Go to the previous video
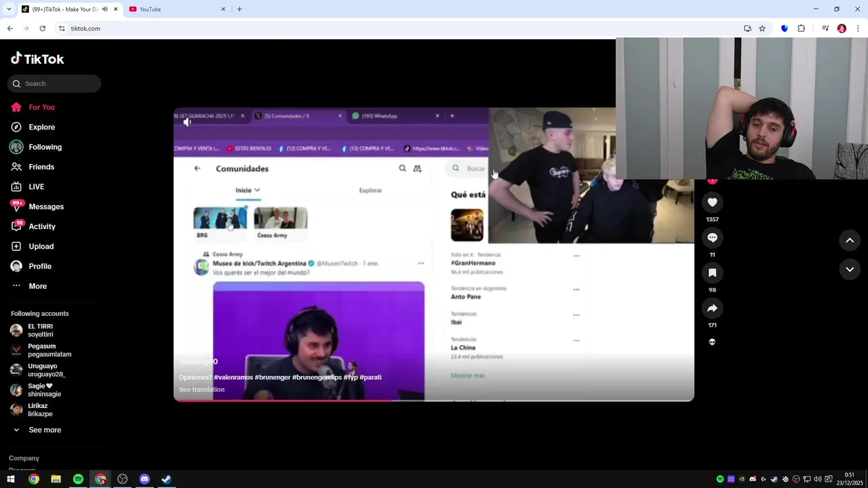The image size is (868, 488). coord(850,240)
